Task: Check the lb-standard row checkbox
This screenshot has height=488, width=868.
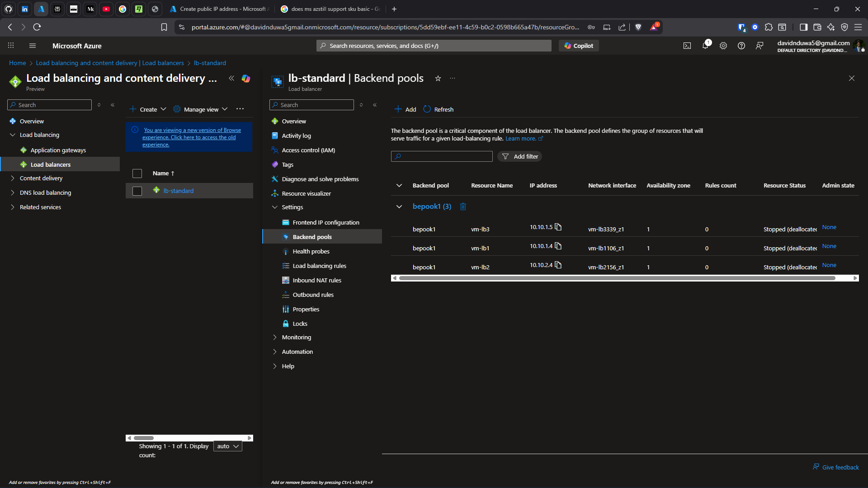Action: click(x=137, y=191)
